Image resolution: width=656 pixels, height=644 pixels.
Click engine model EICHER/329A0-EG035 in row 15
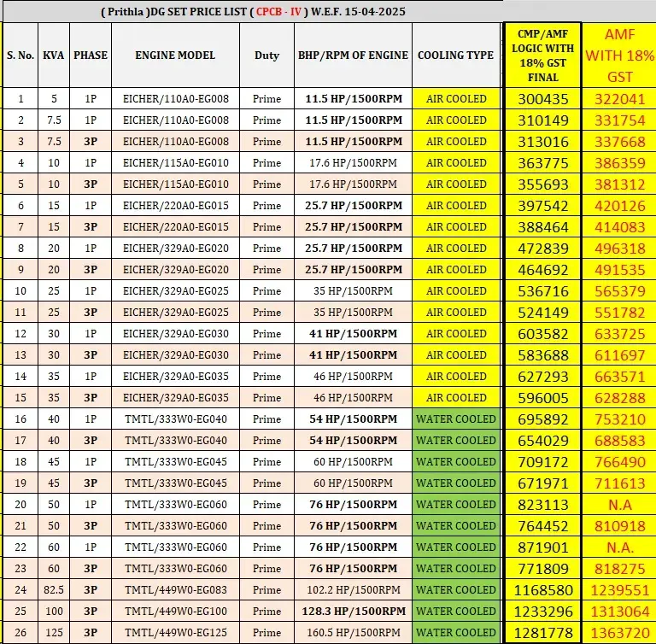tap(176, 397)
